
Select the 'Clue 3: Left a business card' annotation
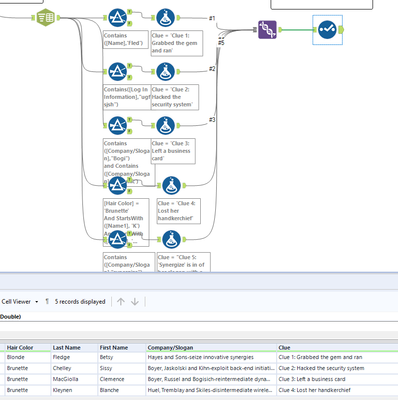click(173, 151)
